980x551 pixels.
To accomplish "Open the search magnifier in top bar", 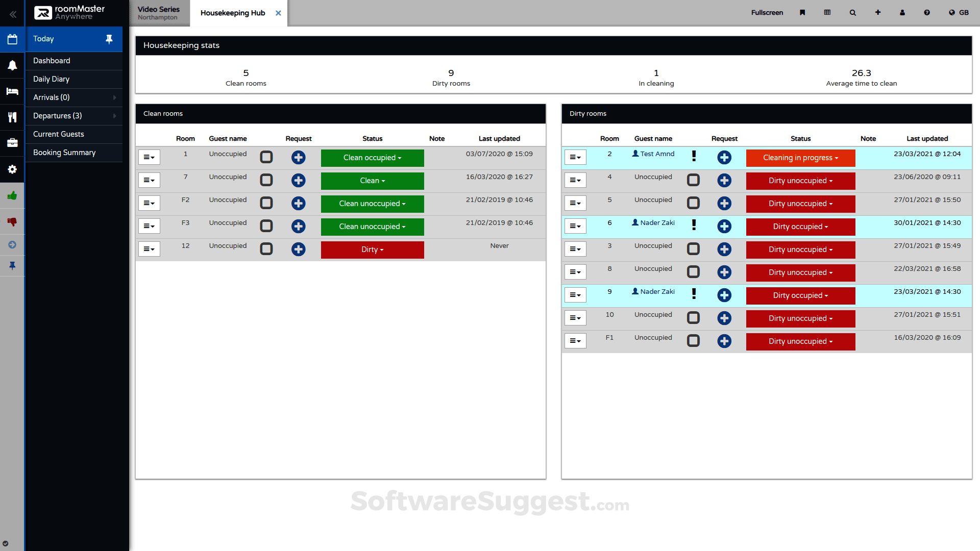I will (852, 13).
